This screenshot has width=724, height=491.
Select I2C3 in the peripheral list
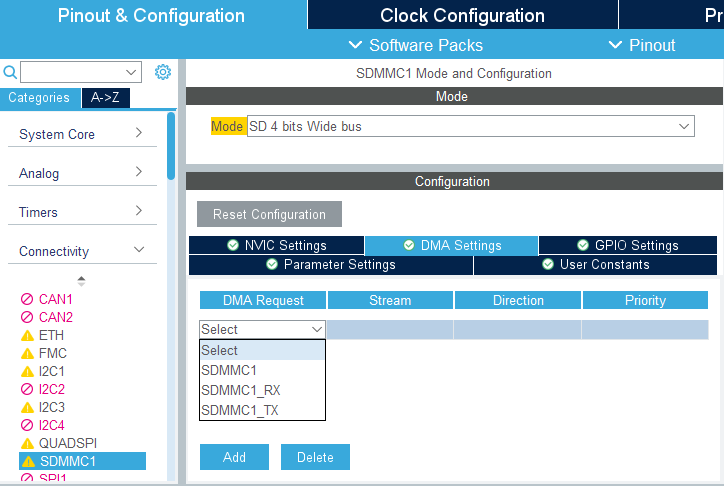pos(52,407)
